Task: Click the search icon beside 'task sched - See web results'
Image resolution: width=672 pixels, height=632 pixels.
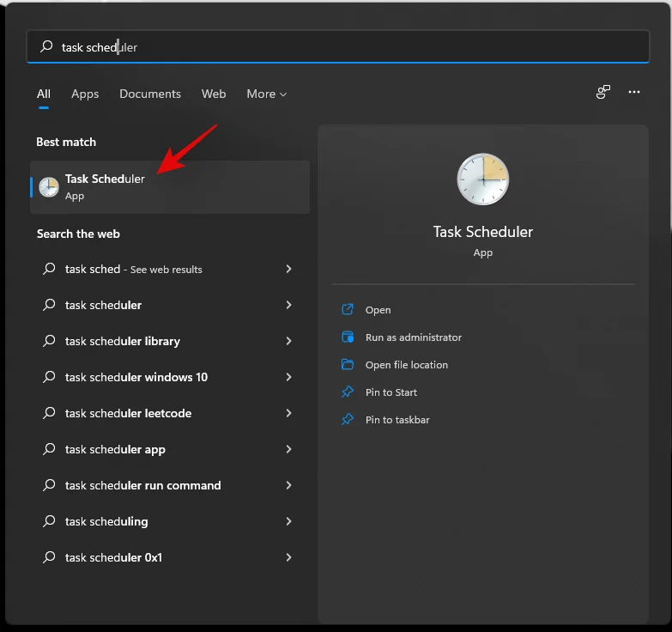Action: click(x=49, y=269)
